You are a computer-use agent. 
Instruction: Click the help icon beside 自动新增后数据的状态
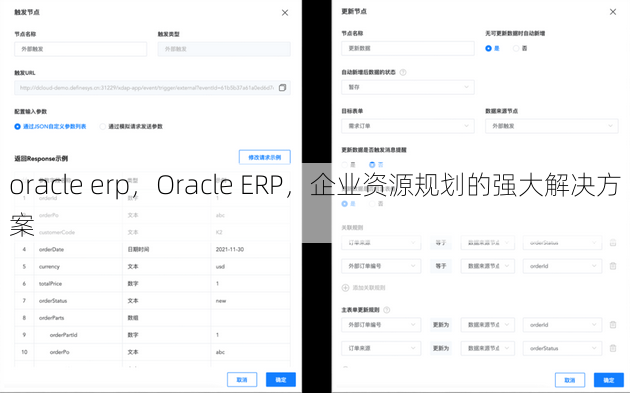(403, 72)
